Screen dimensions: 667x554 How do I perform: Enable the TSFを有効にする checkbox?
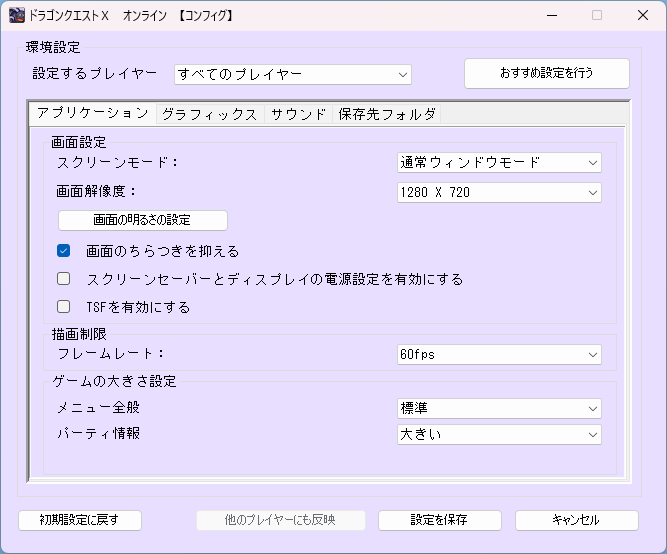pyautogui.click(x=63, y=306)
